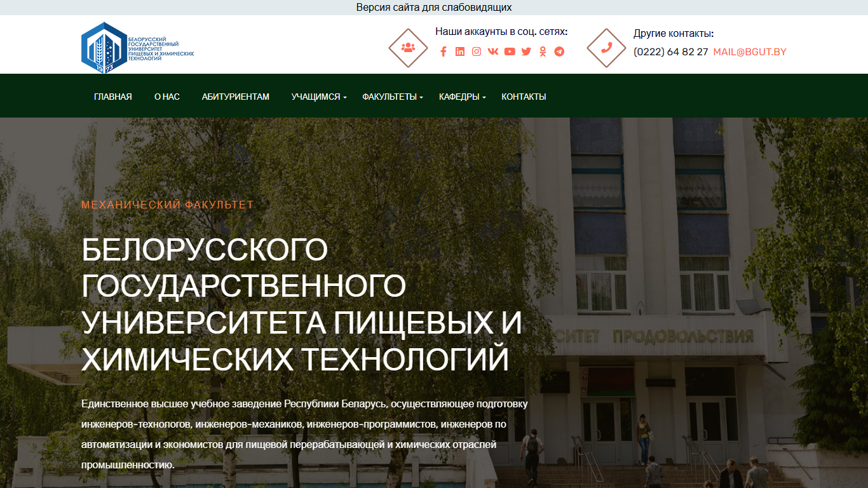
Task: Click the МЕХАНИЧЕСКИЙ ФАКУЛЬТЕТ subtitle
Action: [x=168, y=205]
